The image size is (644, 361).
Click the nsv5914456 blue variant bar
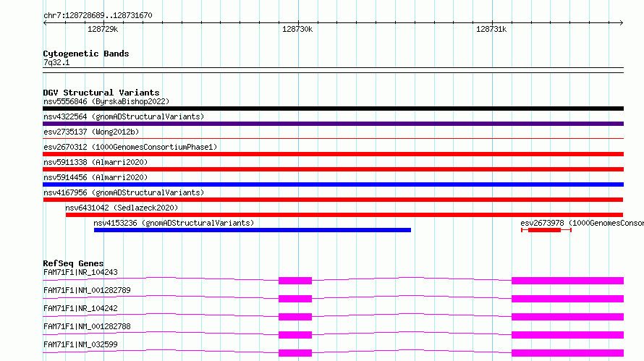tap(333, 184)
